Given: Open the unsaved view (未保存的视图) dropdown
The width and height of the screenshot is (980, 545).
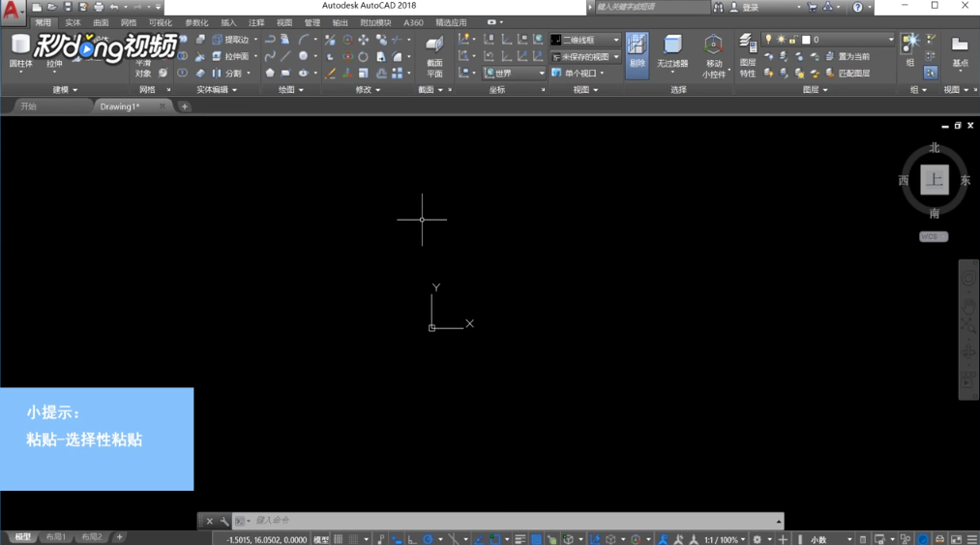Looking at the screenshot, I should tap(585, 56).
